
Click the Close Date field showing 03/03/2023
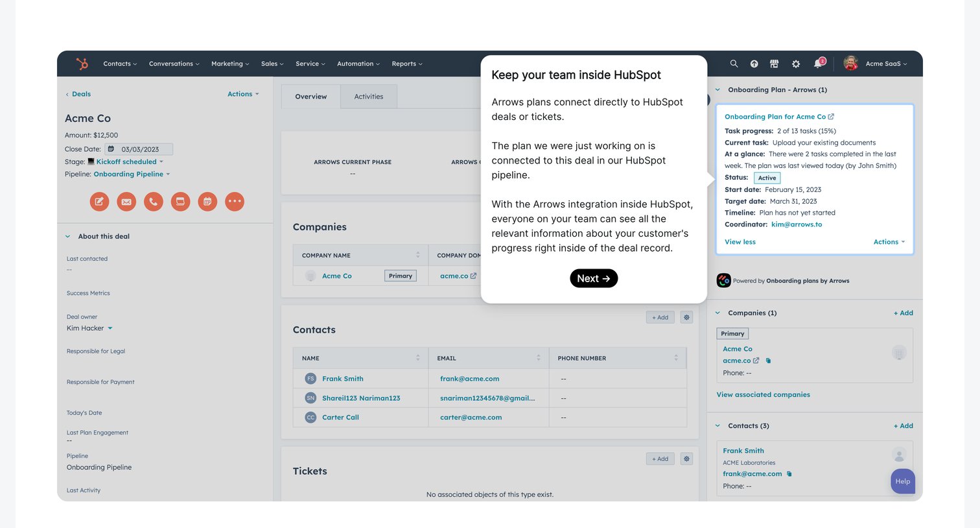click(139, 149)
